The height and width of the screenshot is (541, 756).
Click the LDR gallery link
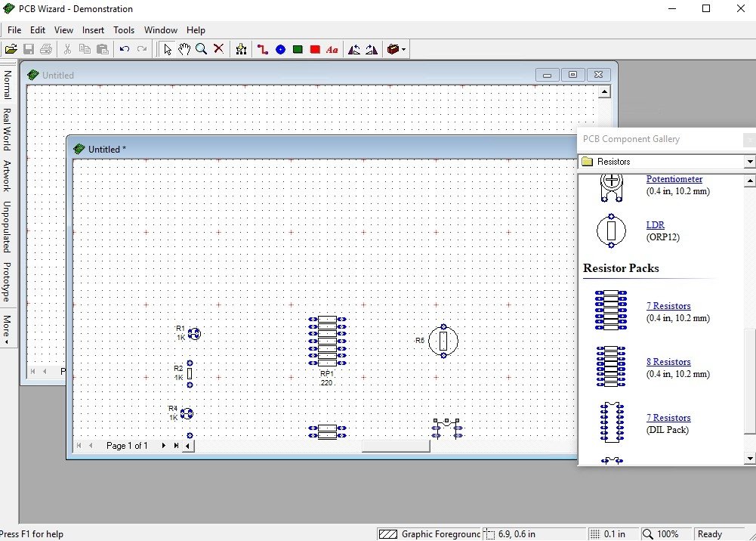[x=656, y=224]
